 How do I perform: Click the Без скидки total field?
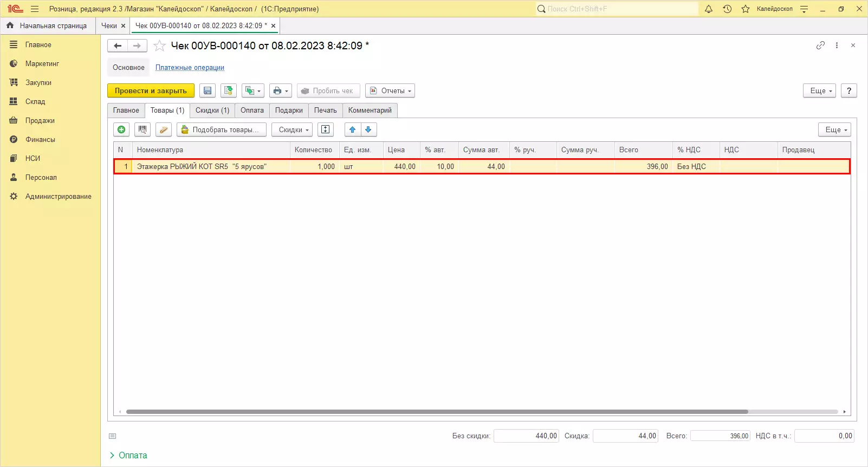(526, 436)
